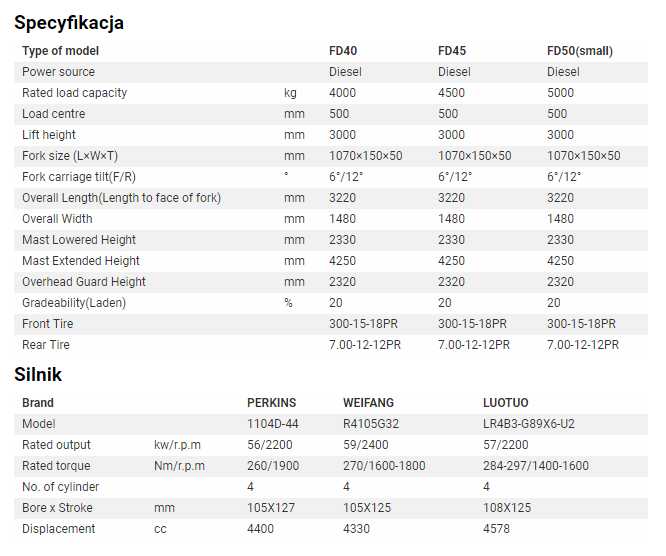Screen dimensions: 666x556
Task: Click the Fork carriage tilt(F/R) label
Action: (x=79, y=177)
